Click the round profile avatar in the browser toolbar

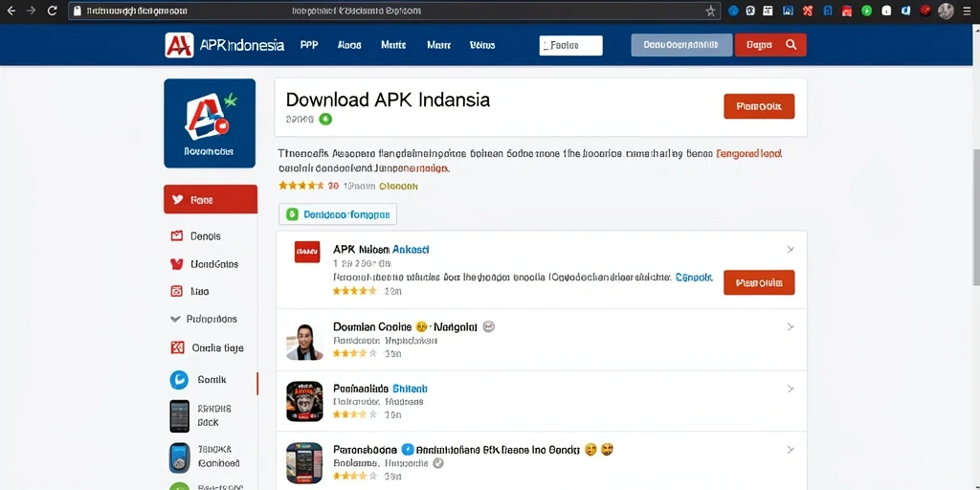[x=947, y=11]
